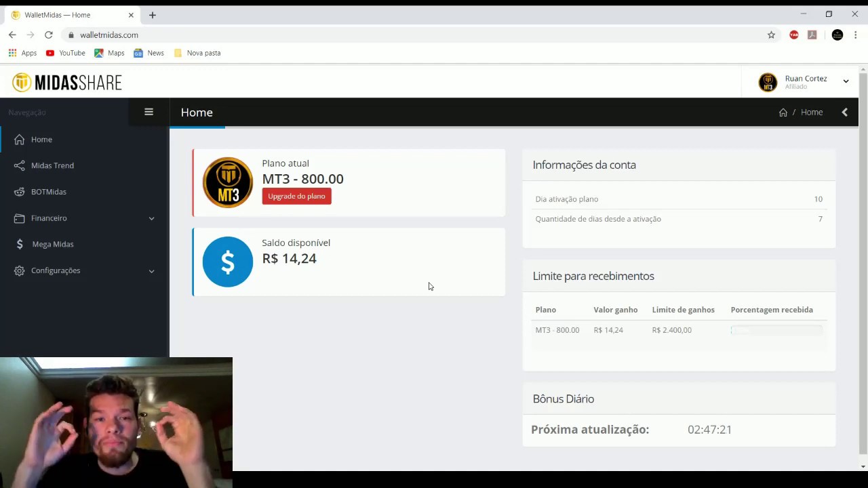This screenshot has width=868, height=488.
Task: Click the webcam video overlay
Action: point(116,422)
